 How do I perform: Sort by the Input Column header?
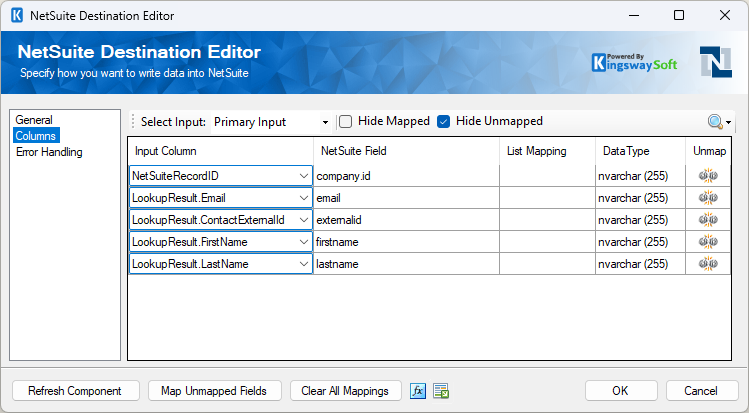point(221,151)
